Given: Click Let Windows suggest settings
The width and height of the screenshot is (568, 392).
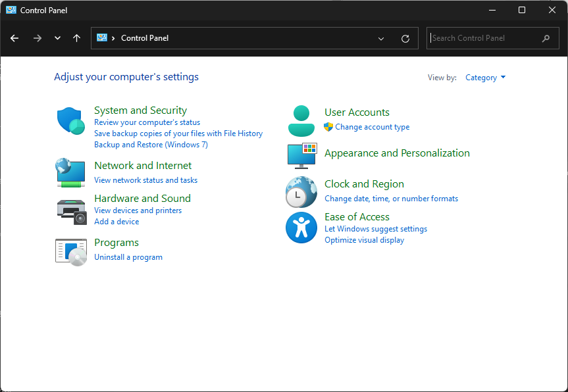Looking at the screenshot, I should 376,229.
